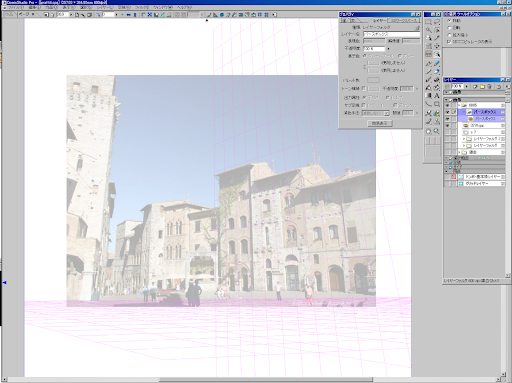Image resolution: width=512 pixels, height=383 pixels.
Task: Select the lasso selection tool
Action: coord(437,22)
